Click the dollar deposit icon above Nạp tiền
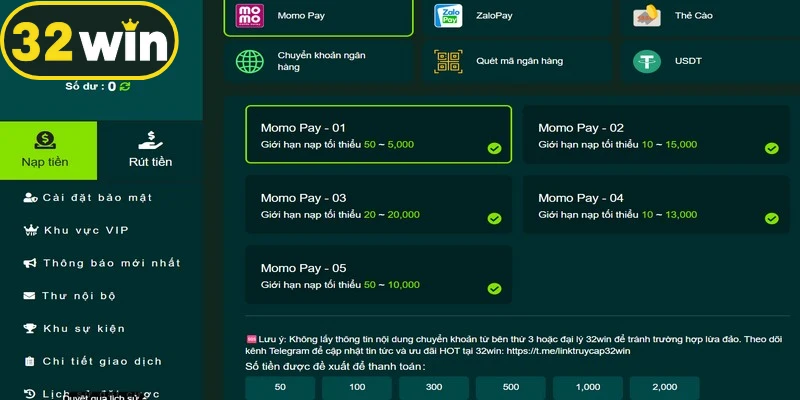 tap(45, 140)
